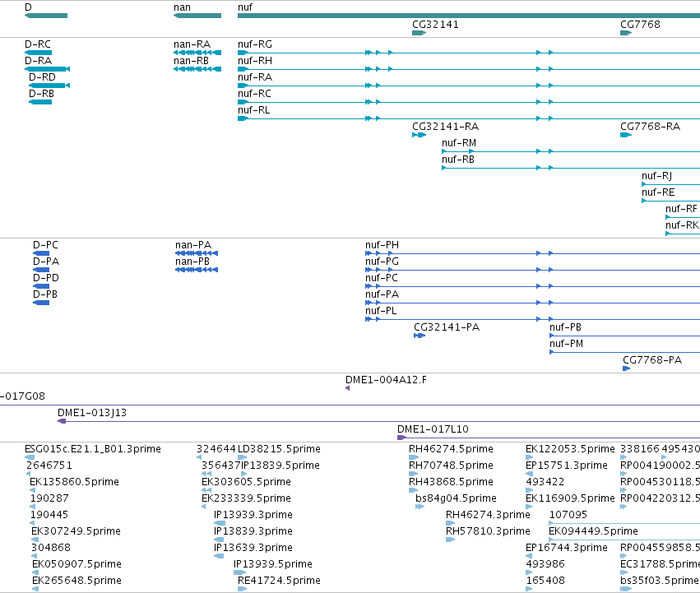This screenshot has height=593, width=700.
Task: Select the DME1-004A12.F clone label
Action: 386,380
